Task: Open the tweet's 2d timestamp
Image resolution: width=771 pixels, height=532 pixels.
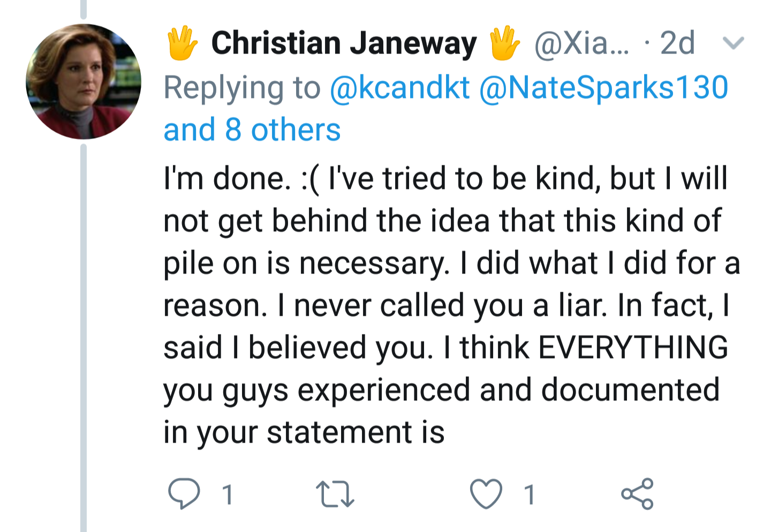Action: coord(677,43)
